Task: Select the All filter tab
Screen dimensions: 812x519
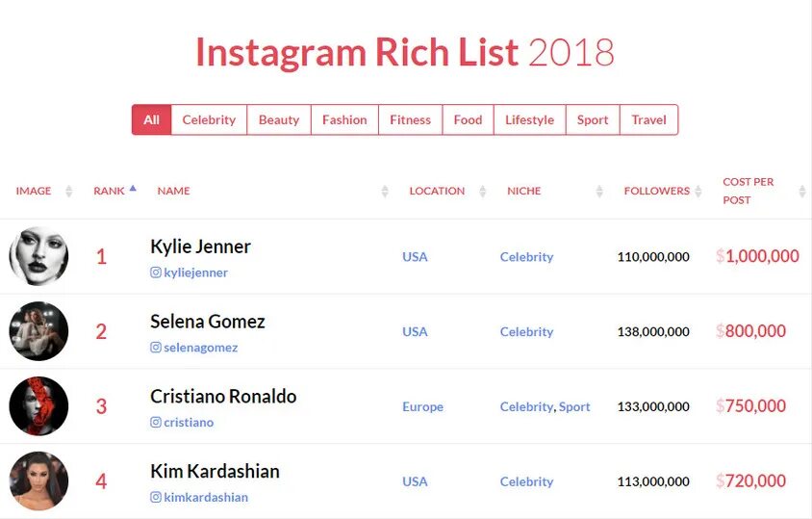Action: click(151, 119)
